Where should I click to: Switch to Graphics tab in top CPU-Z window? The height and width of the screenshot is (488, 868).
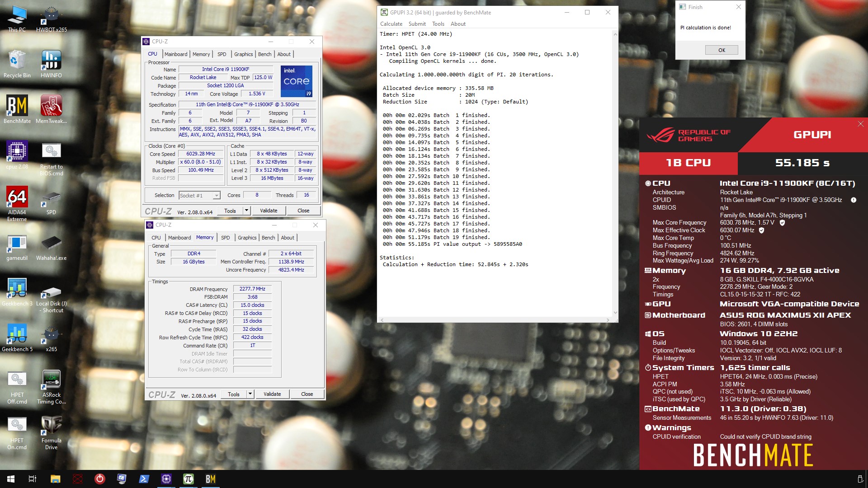243,54
